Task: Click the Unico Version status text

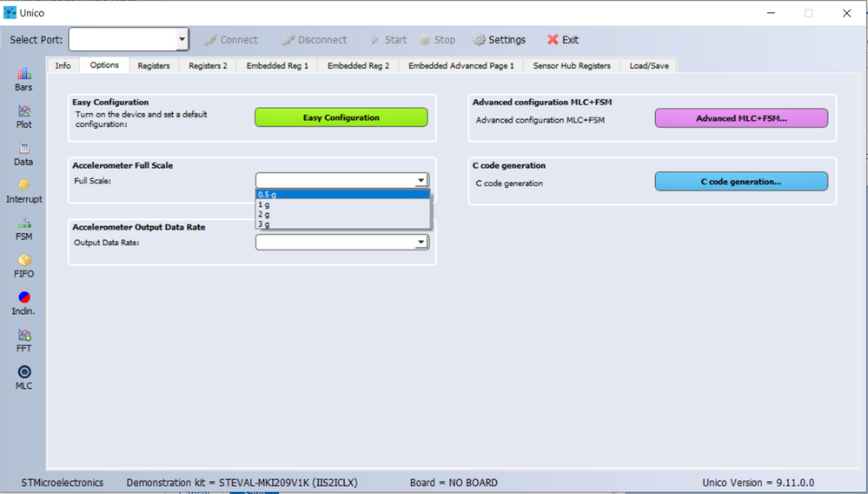Action: [x=758, y=483]
